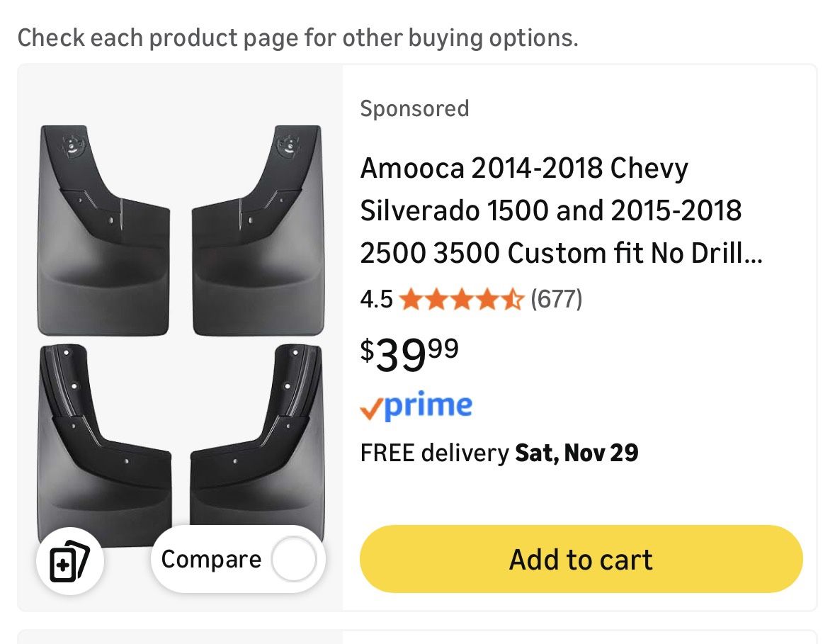This screenshot has width=835, height=644.
Task: Open the (677) reviews count link
Action: (x=556, y=299)
